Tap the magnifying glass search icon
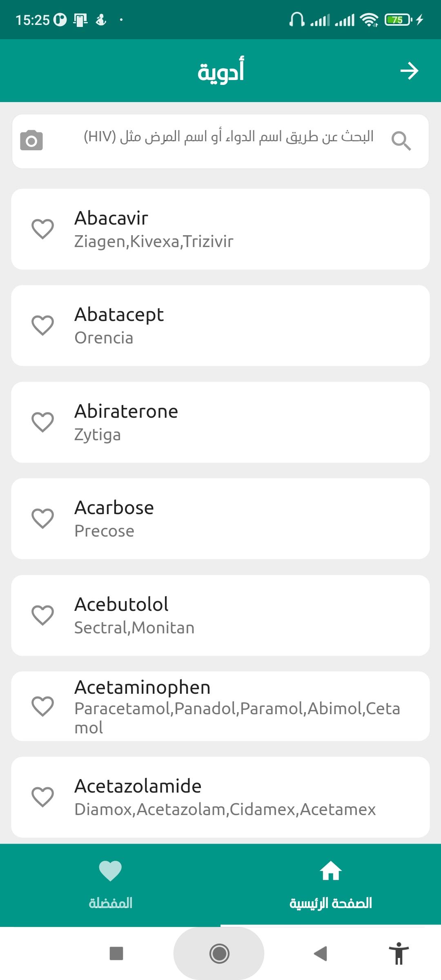The image size is (441, 980). click(401, 141)
